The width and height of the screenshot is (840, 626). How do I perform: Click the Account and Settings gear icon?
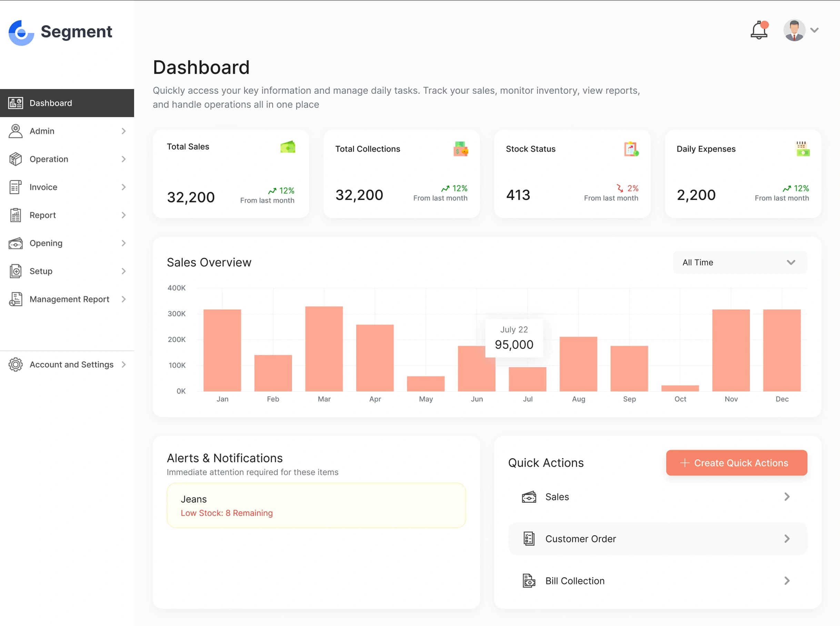pyautogui.click(x=16, y=365)
